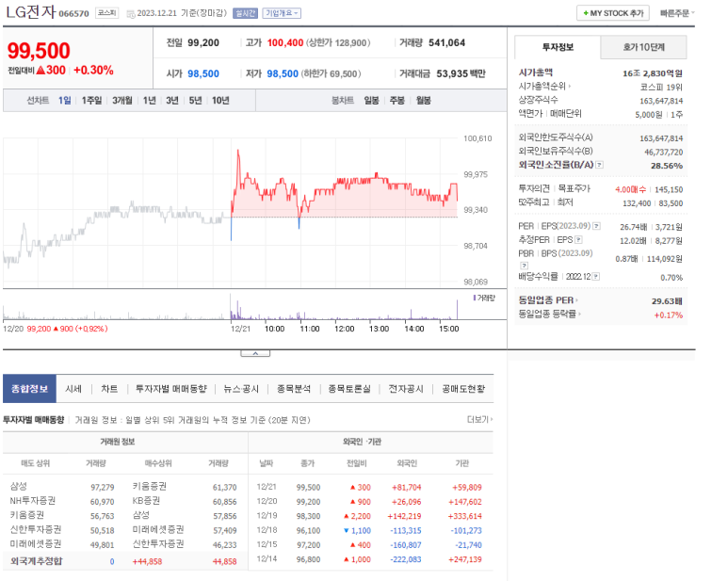Screen dimensions: 728x581
Task: Click the 12/20 previous close summary under chart
Action: (x=56, y=329)
